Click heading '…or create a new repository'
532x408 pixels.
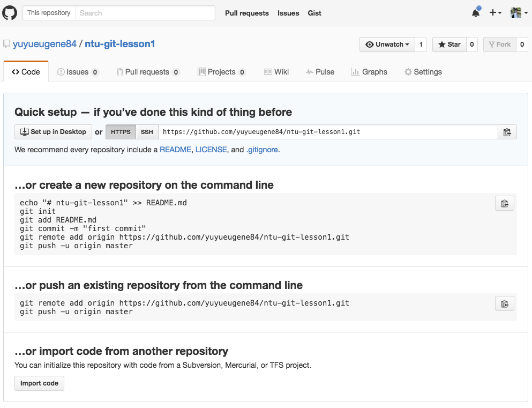[144, 185]
